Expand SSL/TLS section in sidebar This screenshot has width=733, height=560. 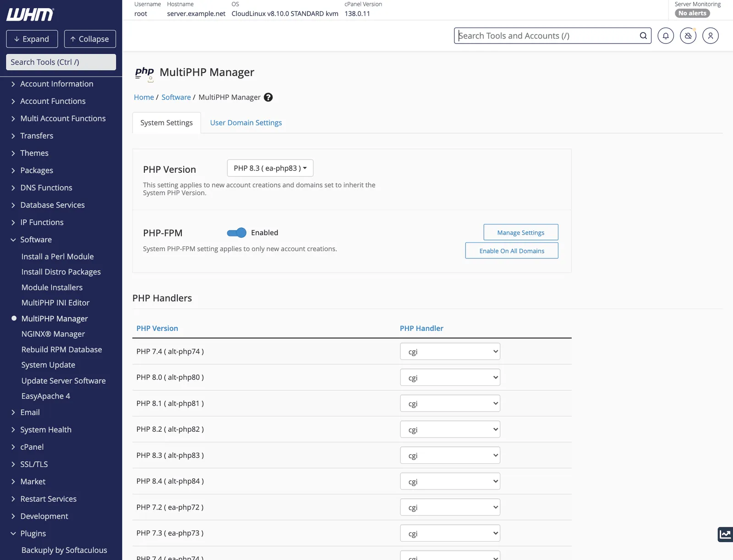click(x=34, y=464)
